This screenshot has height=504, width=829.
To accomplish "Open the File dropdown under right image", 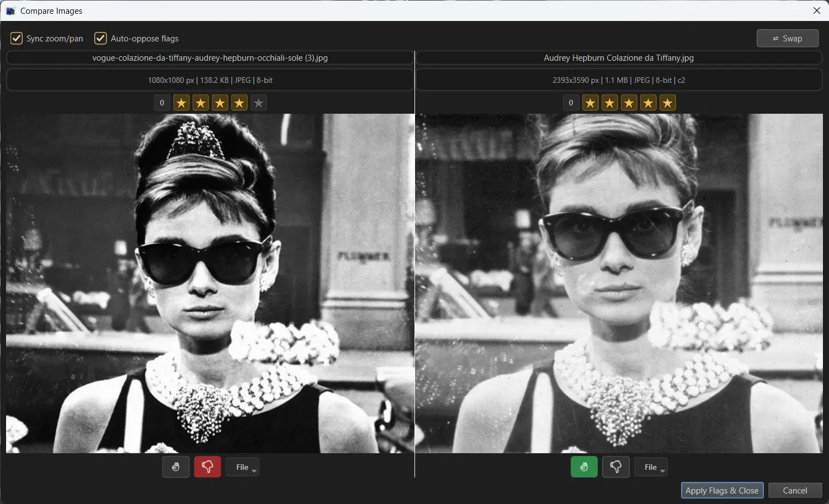I will tap(651, 467).
